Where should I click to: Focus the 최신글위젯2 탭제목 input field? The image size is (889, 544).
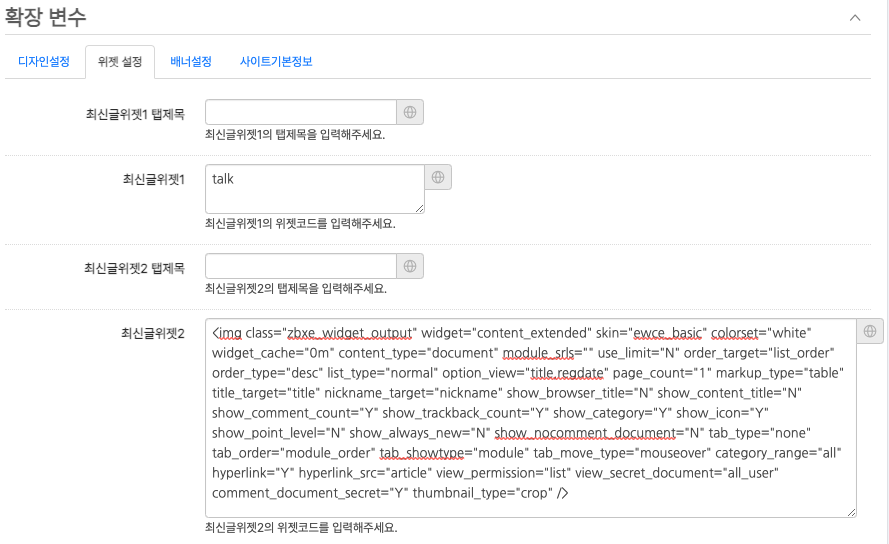click(300, 266)
